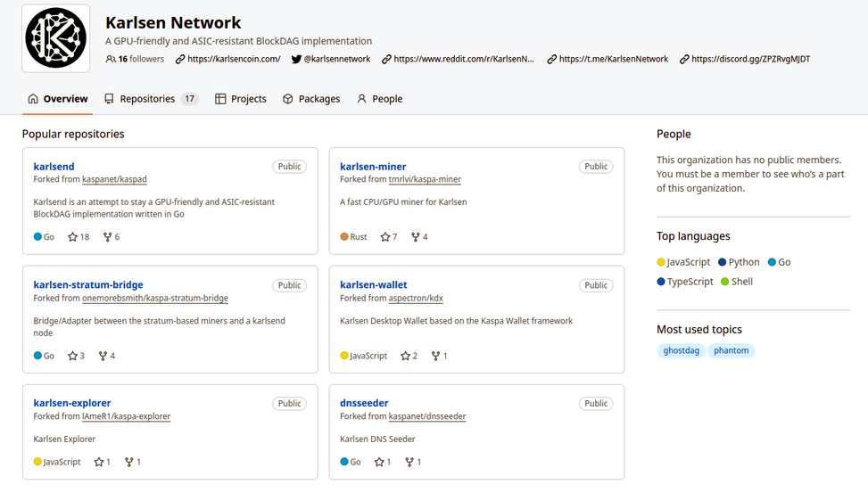Click JavaScript language dot in karlsen-wallet card
Image resolution: width=868 pixels, height=493 pixels.
[344, 356]
